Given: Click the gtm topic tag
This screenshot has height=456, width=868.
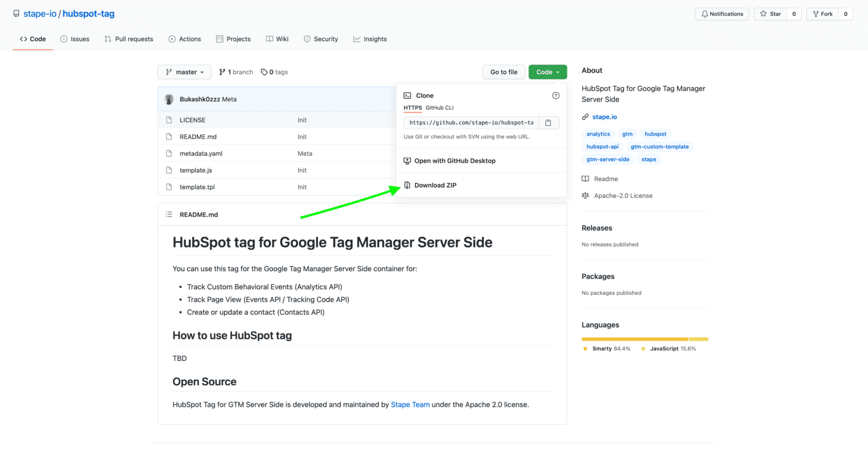Looking at the screenshot, I should click(627, 134).
